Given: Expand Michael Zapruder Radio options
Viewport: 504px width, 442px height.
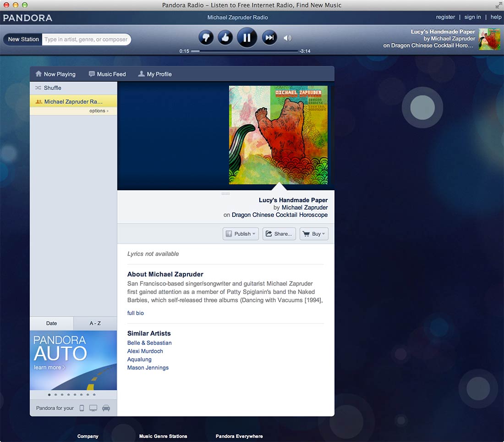Looking at the screenshot, I should coord(99,110).
